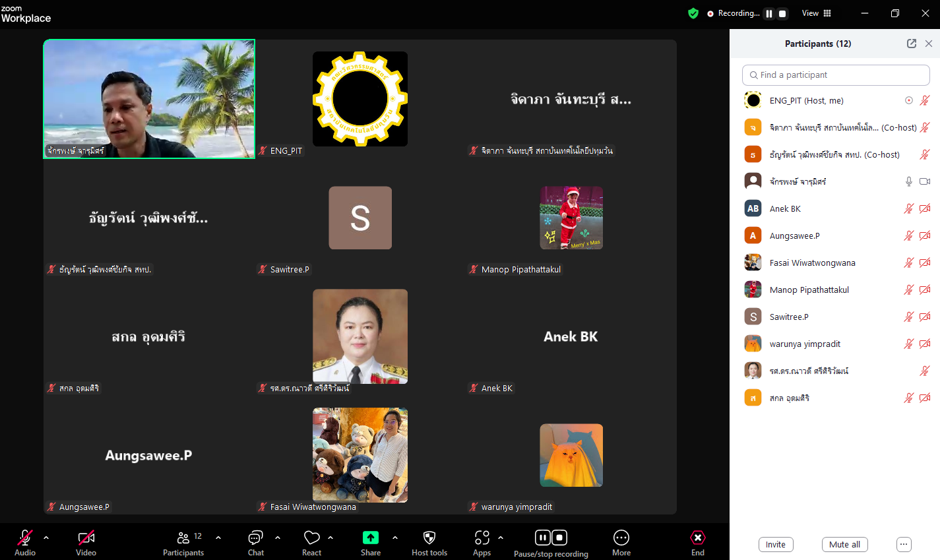Click the React heart icon
This screenshot has height=560, width=940.
click(x=311, y=538)
